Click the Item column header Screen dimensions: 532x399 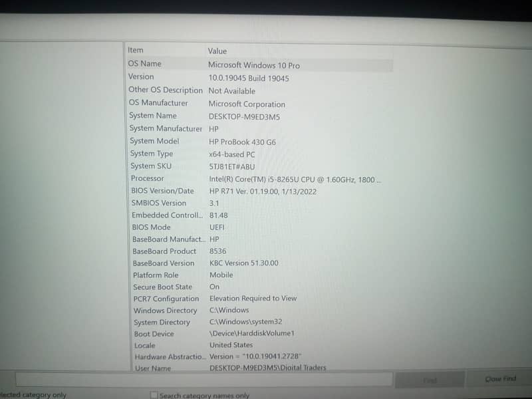[136, 51]
